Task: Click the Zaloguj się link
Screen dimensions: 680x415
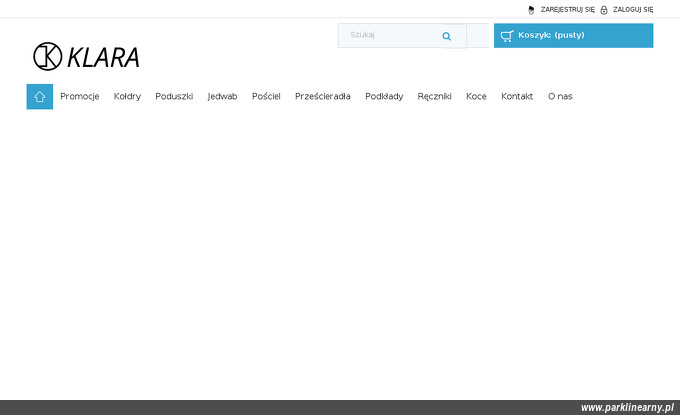Action: click(633, 10)
